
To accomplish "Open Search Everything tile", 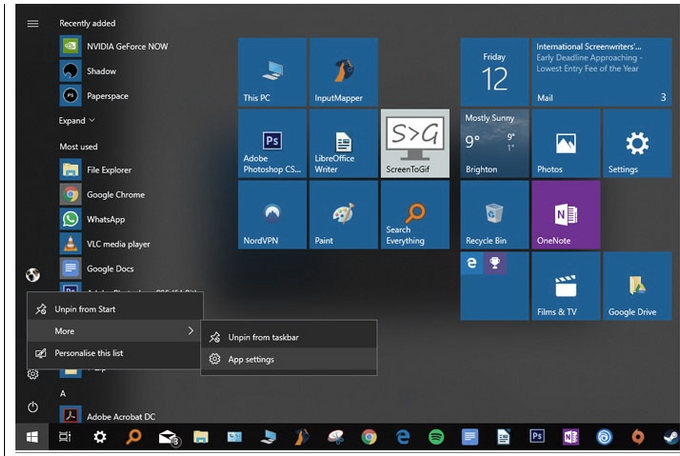I will [x=415, y=215].
